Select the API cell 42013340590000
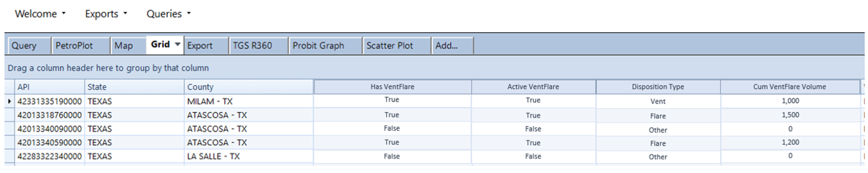The image size is (868, 173). point(50,143)
